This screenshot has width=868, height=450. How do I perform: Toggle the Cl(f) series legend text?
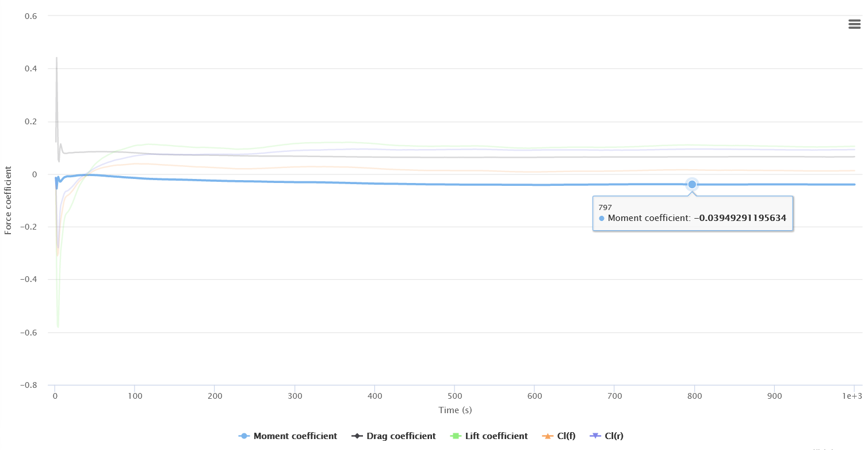pos(567,436)
